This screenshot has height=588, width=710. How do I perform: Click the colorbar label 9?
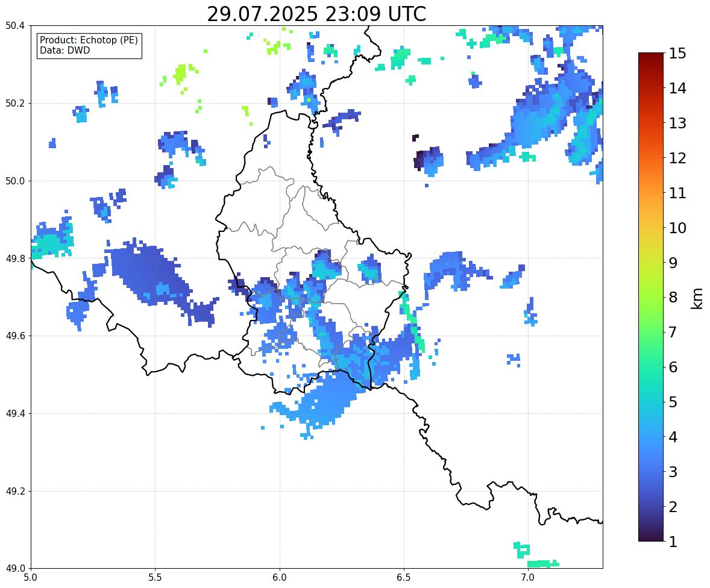point(673,263)
